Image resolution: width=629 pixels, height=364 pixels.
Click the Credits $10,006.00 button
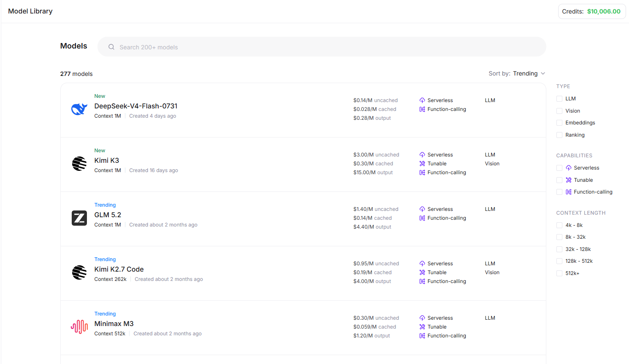coord(591,11)
